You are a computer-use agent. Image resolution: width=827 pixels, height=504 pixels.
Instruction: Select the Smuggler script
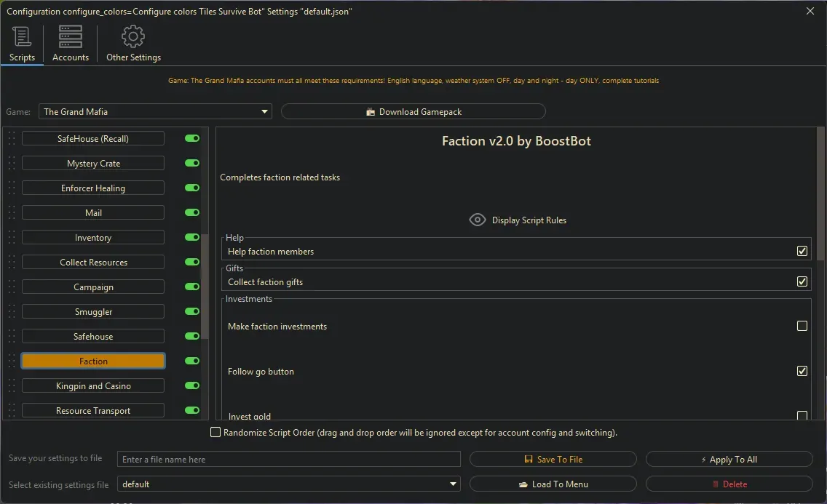pos(93,312)
